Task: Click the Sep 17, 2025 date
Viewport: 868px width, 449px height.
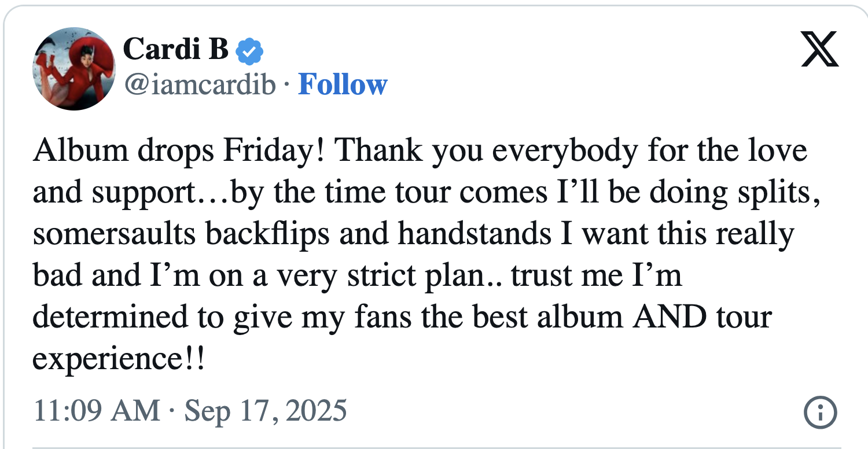Action: pyautogui.click(x=266, y=411)
